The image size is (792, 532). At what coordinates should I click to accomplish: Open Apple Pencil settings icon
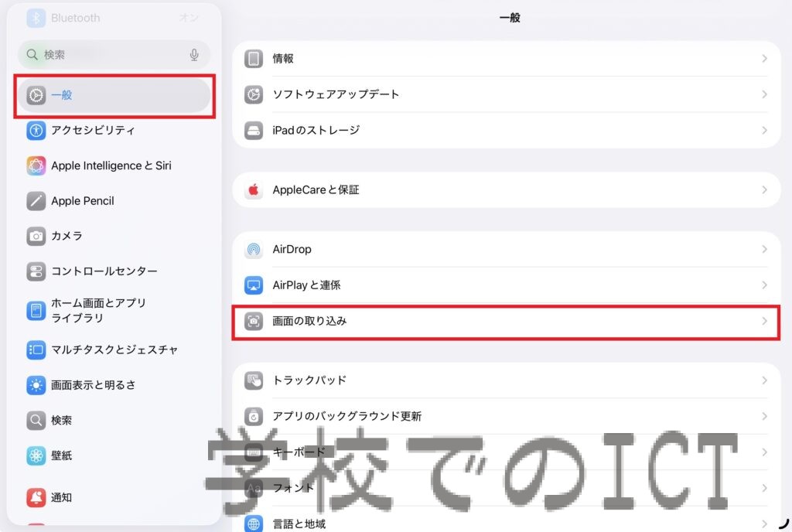(36, 201)
